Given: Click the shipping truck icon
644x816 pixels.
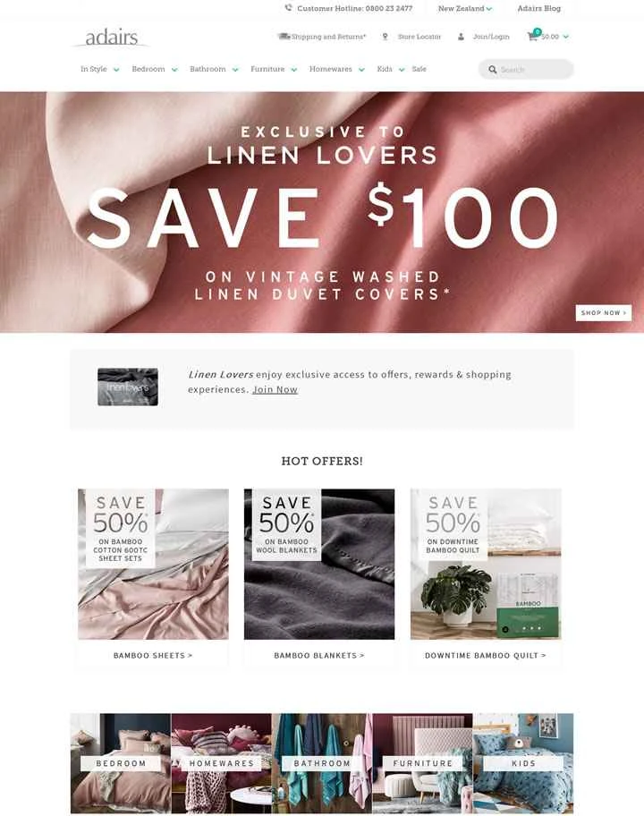Looking at the screenshot, I should [x=284, y=36].
